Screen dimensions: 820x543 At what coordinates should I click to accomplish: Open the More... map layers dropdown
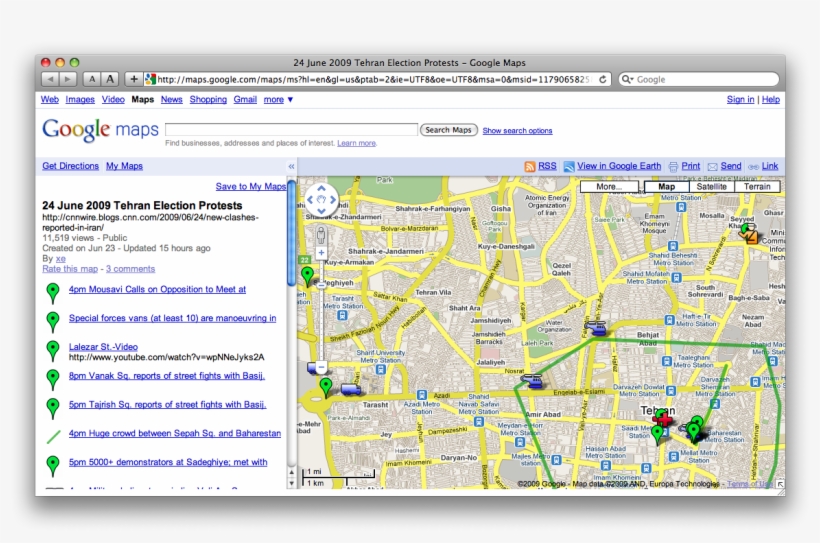tap(609, 187)
